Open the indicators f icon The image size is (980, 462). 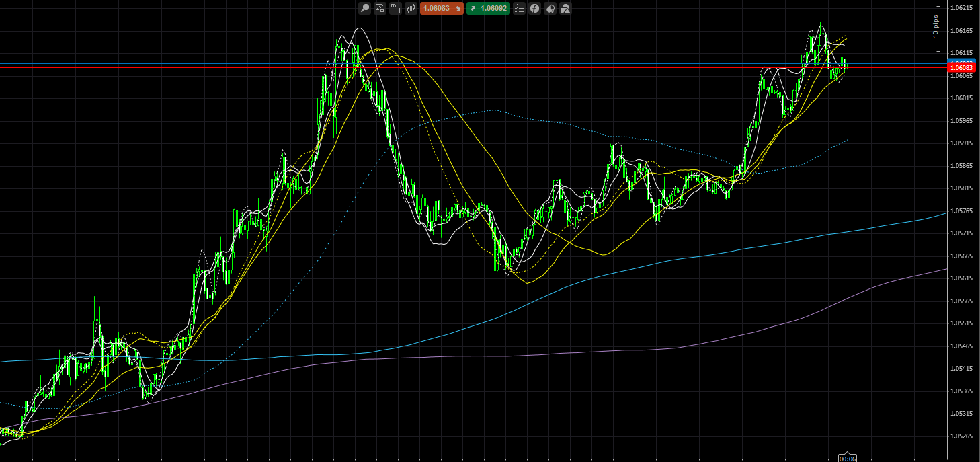534,8
